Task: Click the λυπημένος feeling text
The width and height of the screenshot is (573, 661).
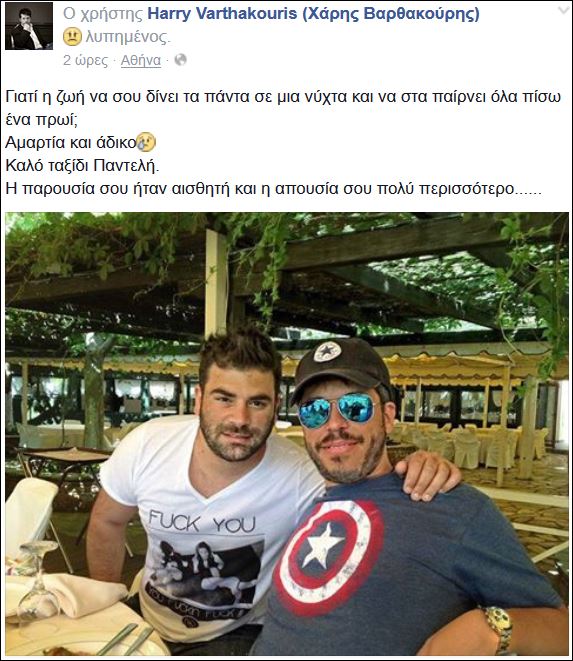Action: pyautogui.click(x=128, y=37)
